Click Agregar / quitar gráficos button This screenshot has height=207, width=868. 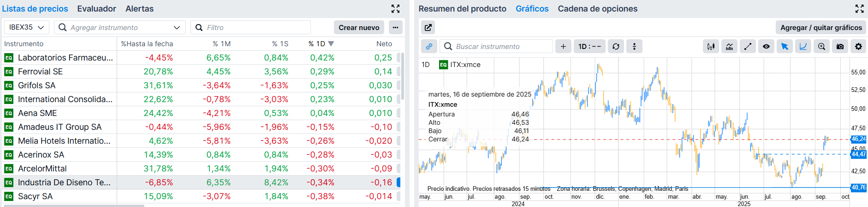[821, 27]
